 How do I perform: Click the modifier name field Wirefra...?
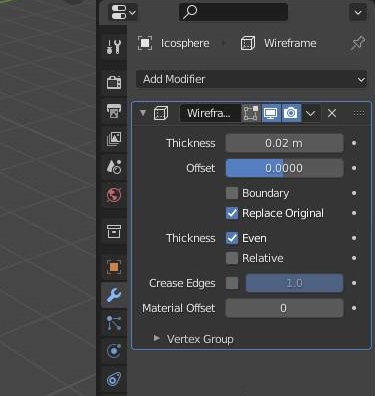tap(210, 113)
